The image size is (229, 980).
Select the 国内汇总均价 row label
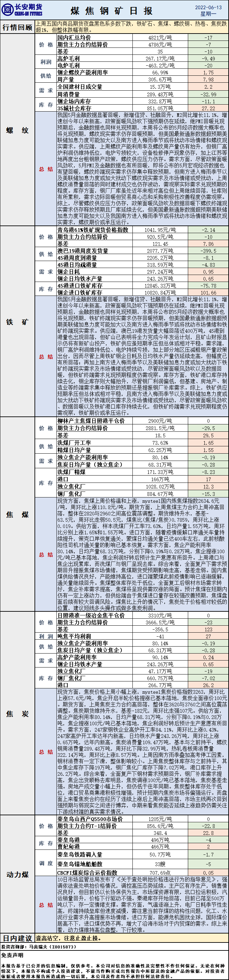tap(75, 38)
